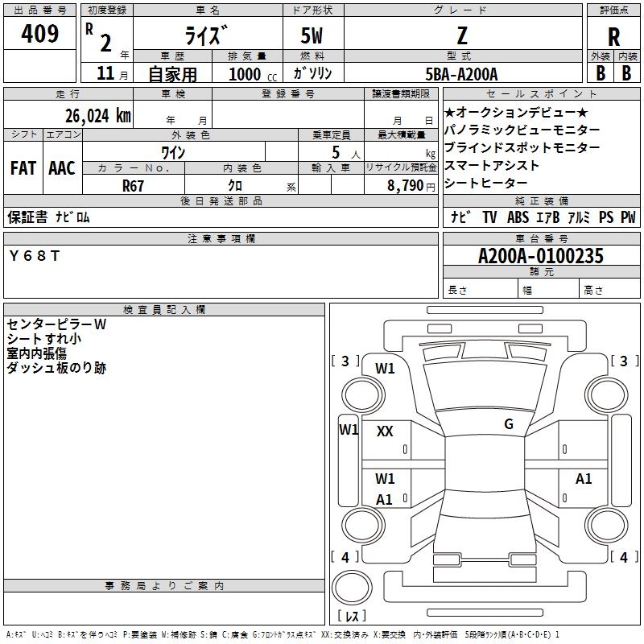The image size is (644, 644).
Task: Click the chassis number A200A-0100235
Action: pos(541,256)
